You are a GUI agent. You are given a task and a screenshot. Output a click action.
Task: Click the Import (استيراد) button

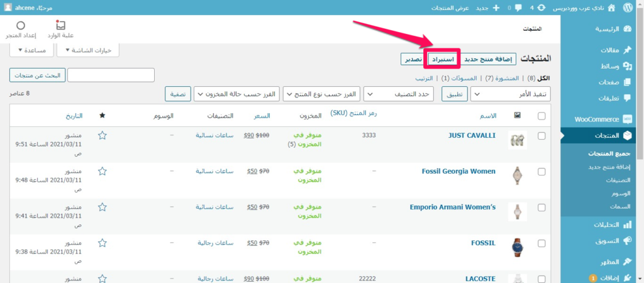point(441,58)
